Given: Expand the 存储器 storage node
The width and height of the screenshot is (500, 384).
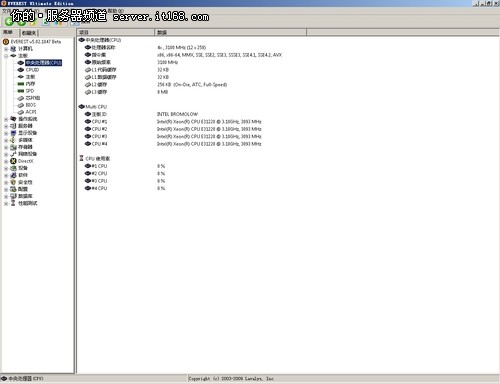Looking at the screenshot, I should point(6,147).
